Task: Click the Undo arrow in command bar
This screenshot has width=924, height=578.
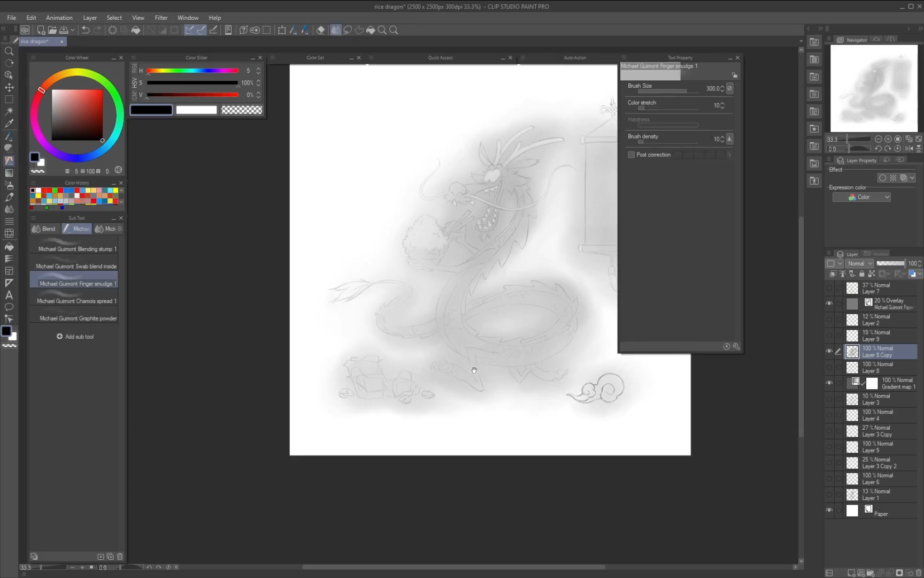Action: coord(86,30)
